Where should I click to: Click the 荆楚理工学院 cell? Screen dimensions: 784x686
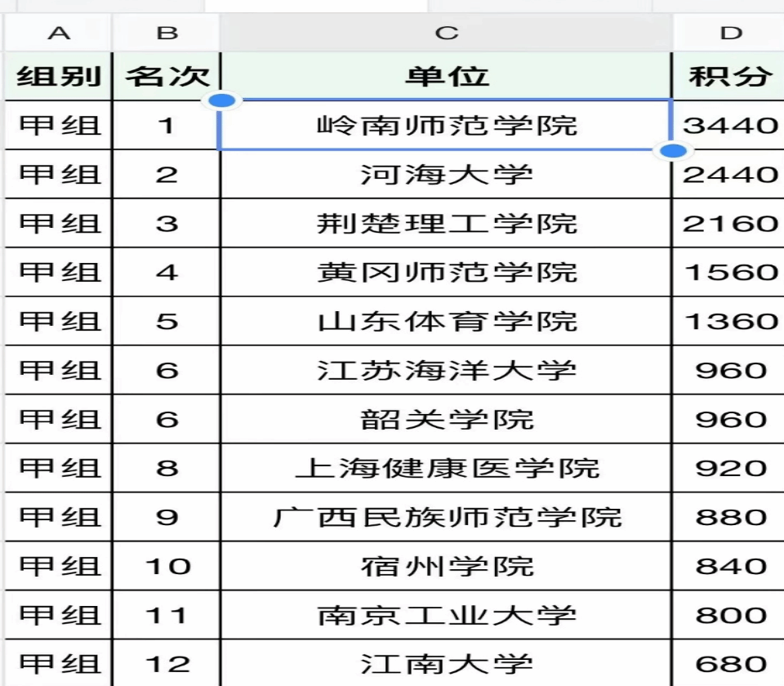coord(447,223)
